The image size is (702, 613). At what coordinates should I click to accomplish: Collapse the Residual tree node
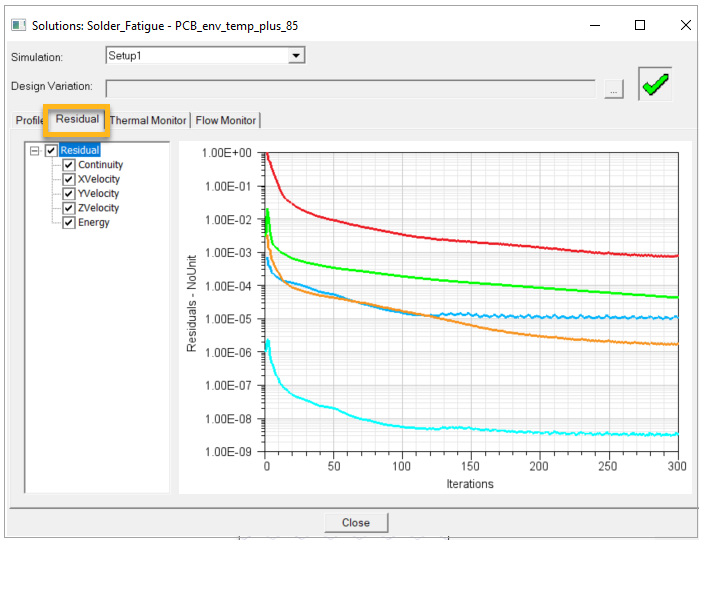tap(35, 151)
